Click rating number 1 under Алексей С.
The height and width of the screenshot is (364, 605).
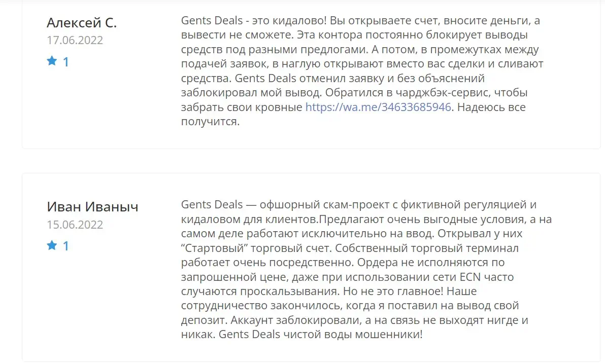[66, 62]
